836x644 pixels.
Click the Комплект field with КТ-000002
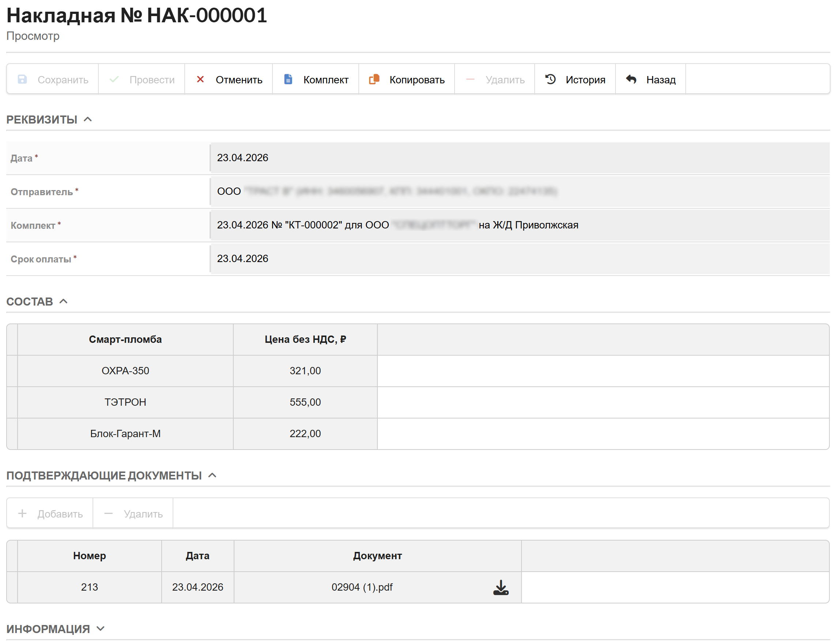pos(520,225)
